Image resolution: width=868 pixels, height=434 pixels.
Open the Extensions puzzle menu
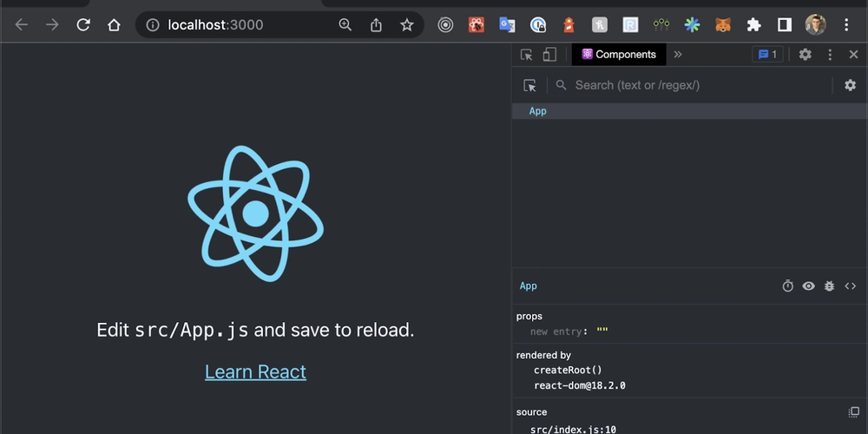pos(753,25)
